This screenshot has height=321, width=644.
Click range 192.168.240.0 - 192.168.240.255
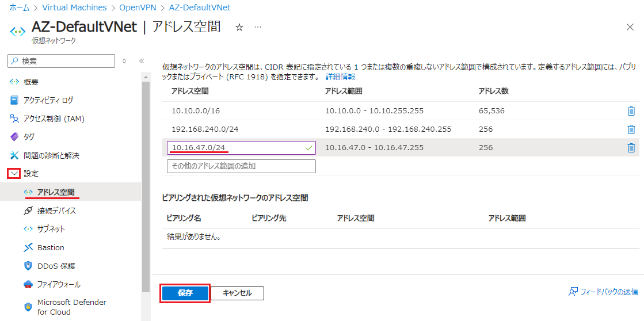click(x=388, y=129)
